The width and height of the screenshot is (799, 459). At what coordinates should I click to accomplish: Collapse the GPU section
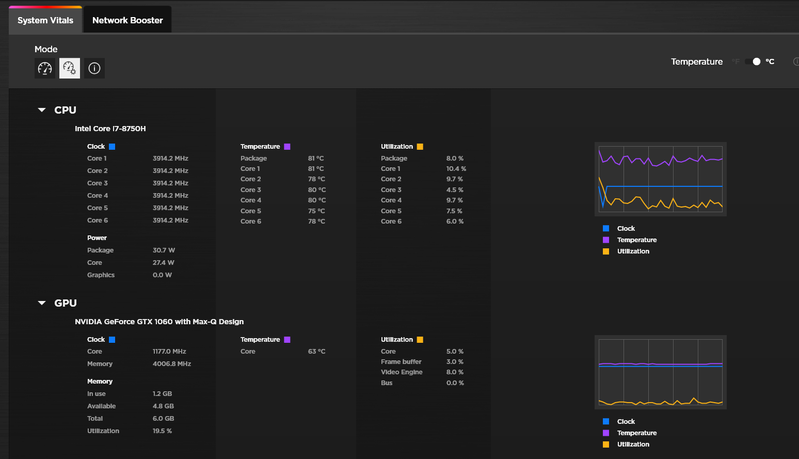coord(42,303)
